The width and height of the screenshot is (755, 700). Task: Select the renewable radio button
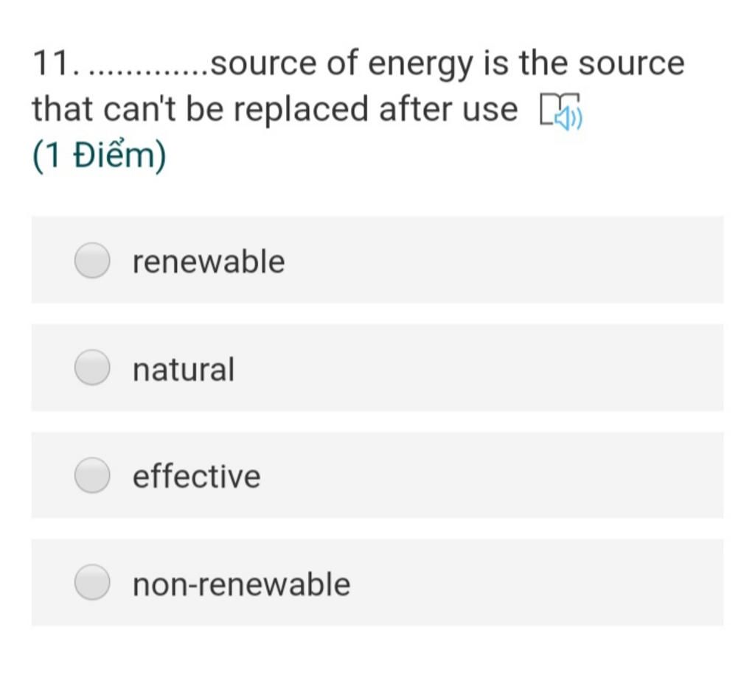pos(92,260)
